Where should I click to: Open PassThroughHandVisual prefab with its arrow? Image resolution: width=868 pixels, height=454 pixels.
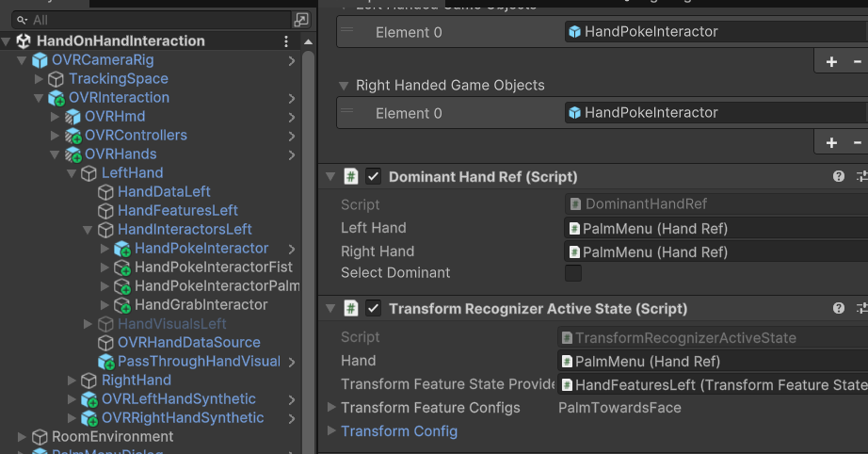(292, 362)
